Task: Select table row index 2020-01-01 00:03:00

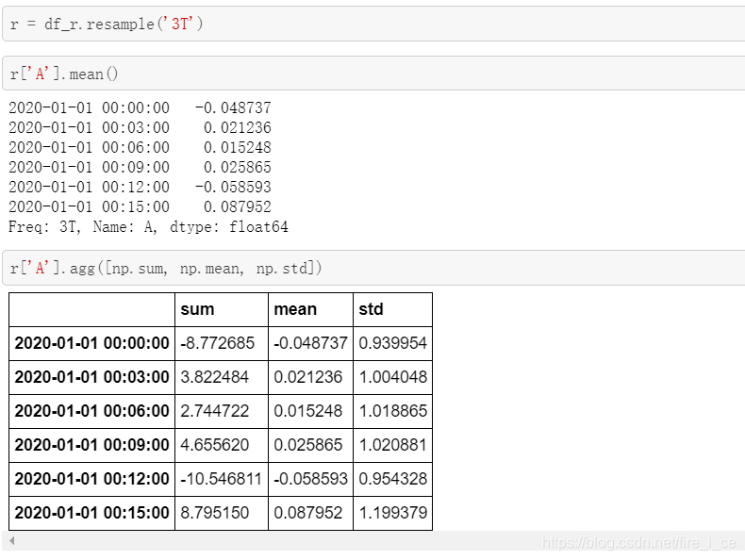Action: [91, 377]
